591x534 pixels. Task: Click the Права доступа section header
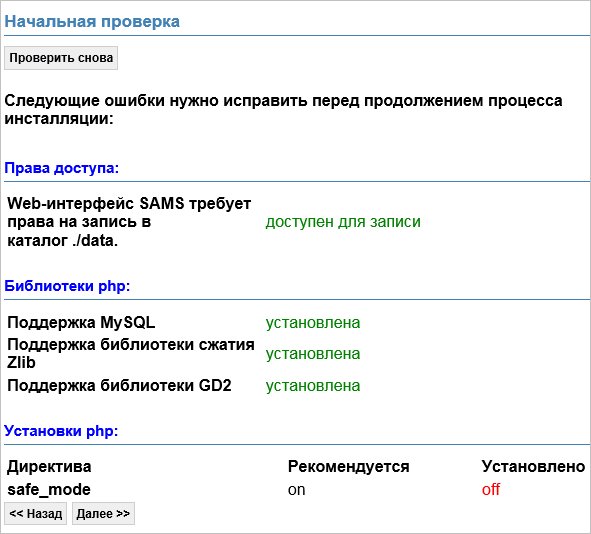point(61,168)
